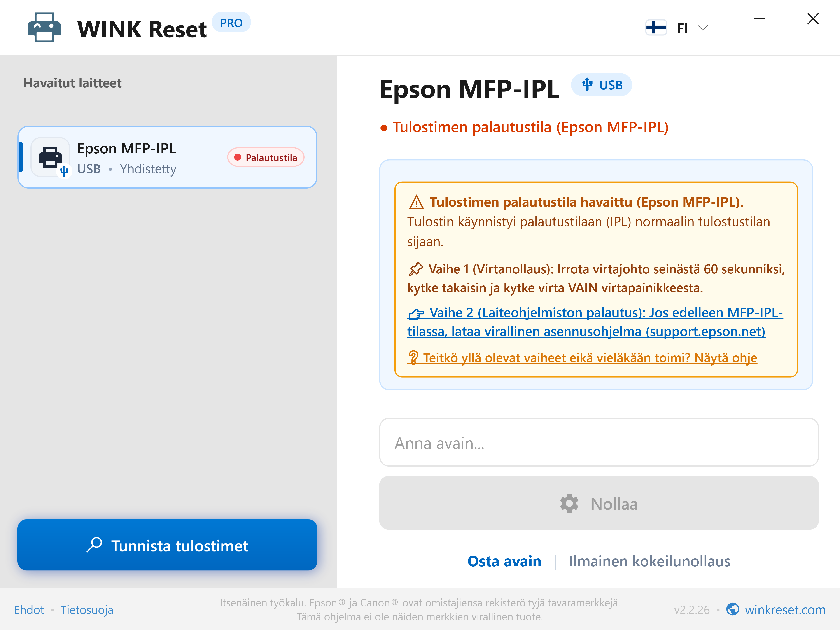
Task: Click the FI language code label
Action: (682, 28)
